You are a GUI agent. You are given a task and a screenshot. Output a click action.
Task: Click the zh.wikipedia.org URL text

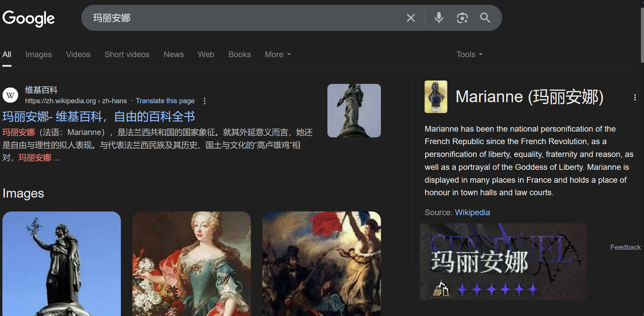(76, 101)
